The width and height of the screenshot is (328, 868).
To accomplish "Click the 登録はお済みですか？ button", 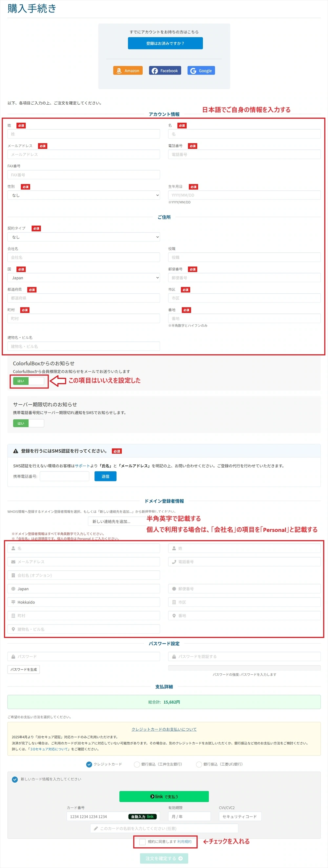I will point(165,43).
